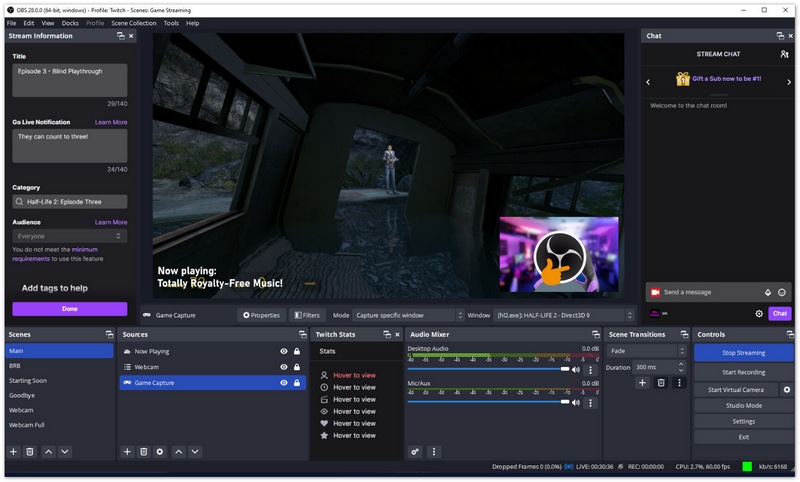Screen dimensions: 800x482
Task: Add a scene transition with plus
Action: point(642,383)
